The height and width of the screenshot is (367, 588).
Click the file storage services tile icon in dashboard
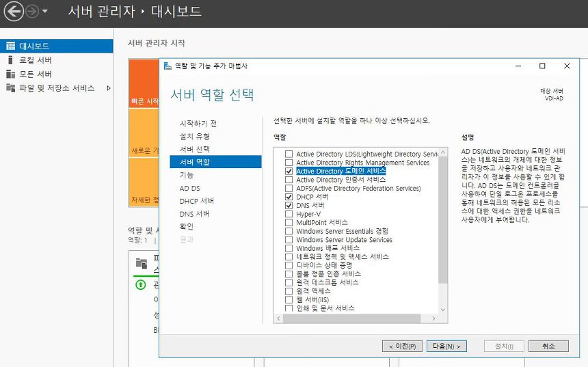142,264
